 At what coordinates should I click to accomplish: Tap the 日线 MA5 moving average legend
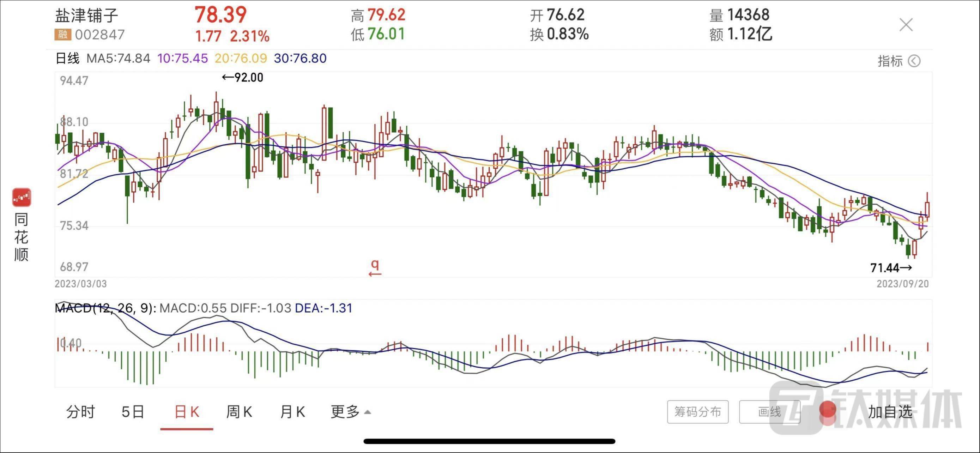pos(103,58)
